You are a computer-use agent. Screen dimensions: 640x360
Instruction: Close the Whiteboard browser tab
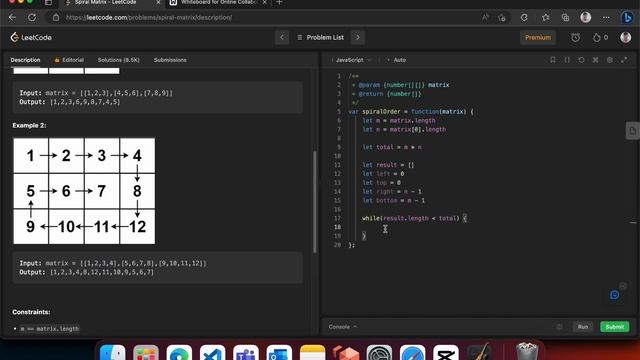(264, 3)
